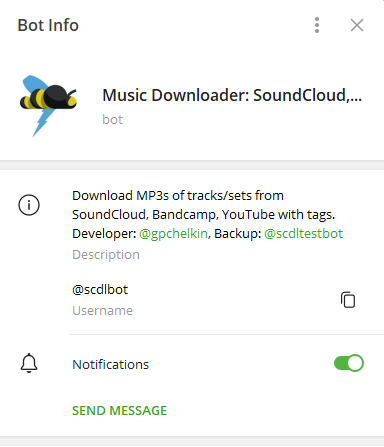Viewport: 384px width, 447px height.
Task: Click the Notifications row label
Action: 110,364
